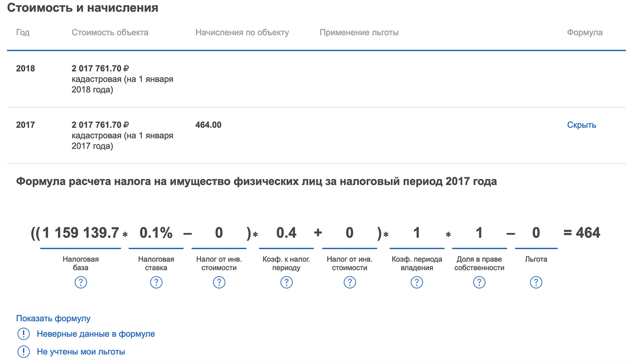Open help for Налог от инв. стоимости beside Коэф. периода владения

(x=349, y=283)
